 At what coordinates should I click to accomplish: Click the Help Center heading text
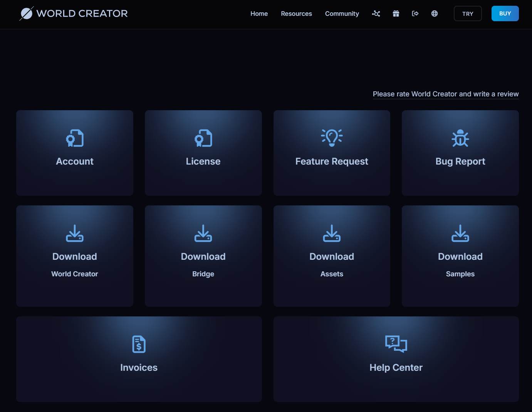396,368
